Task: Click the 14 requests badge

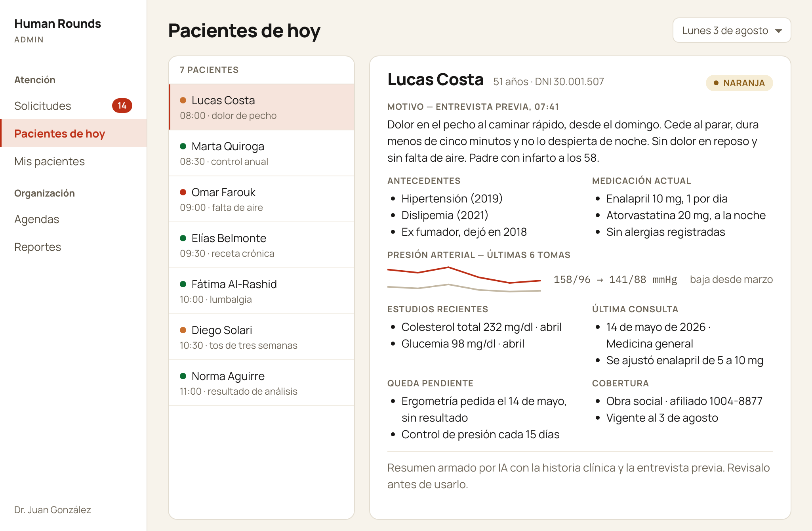Action: pos(122,106)
